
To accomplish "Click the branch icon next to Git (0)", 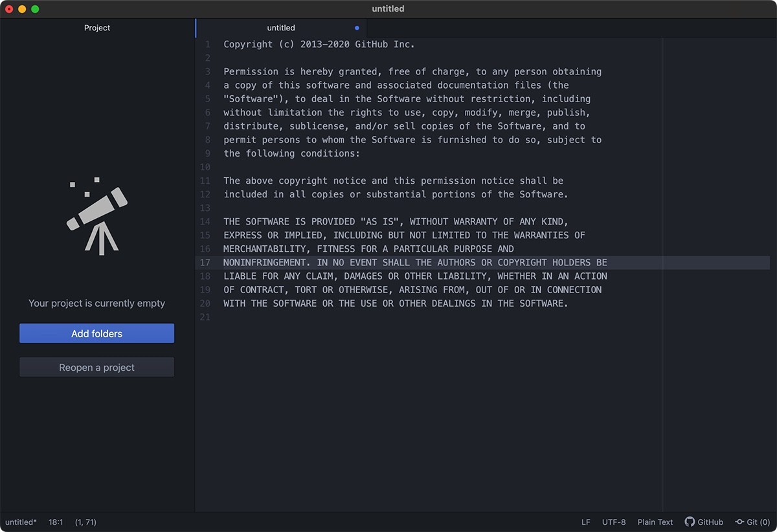I will (x=739, y=522).
